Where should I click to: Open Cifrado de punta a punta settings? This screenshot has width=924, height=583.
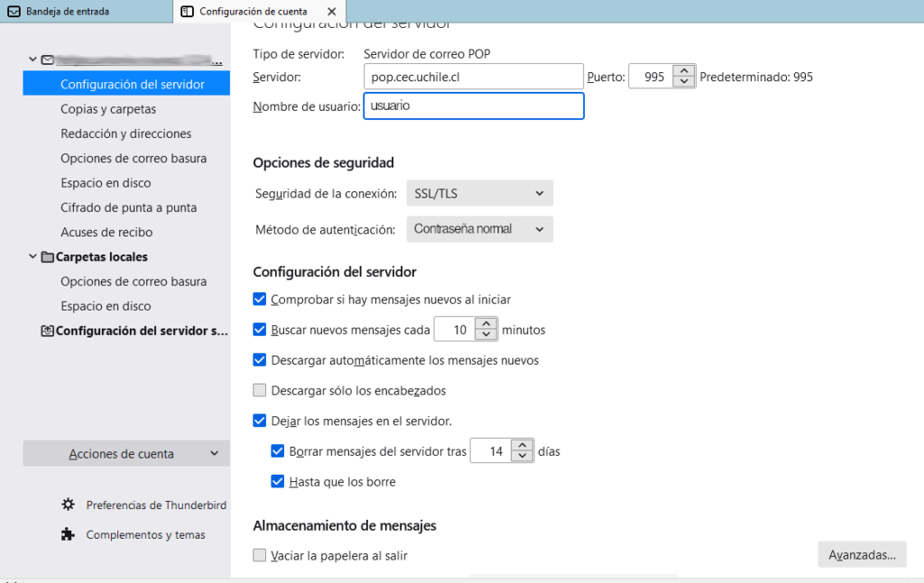pyautogui.click(x=128, y=208)
